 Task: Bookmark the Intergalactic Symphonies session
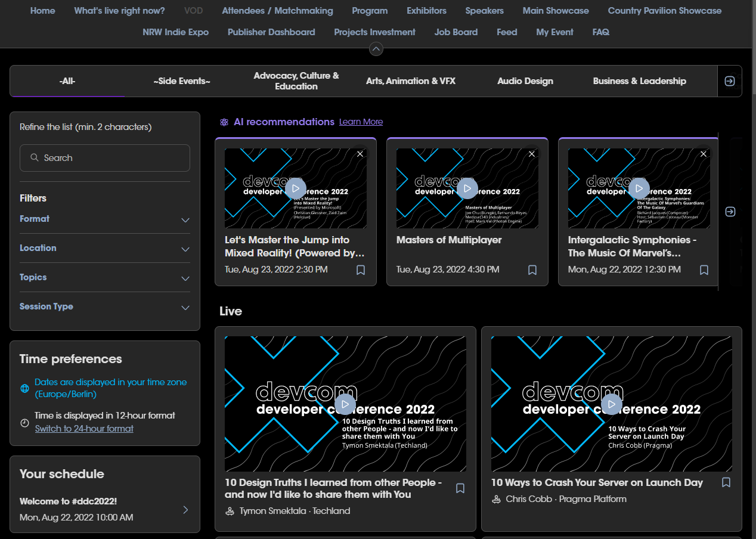704,270
